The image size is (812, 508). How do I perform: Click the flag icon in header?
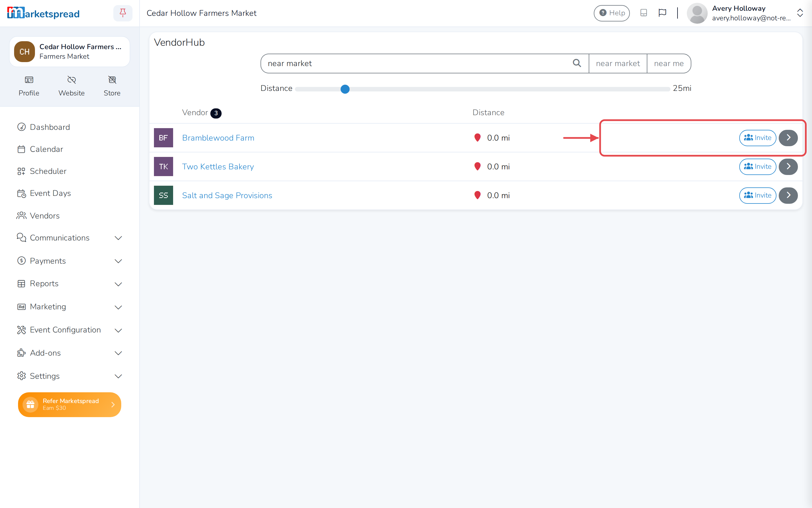point(662,13)
